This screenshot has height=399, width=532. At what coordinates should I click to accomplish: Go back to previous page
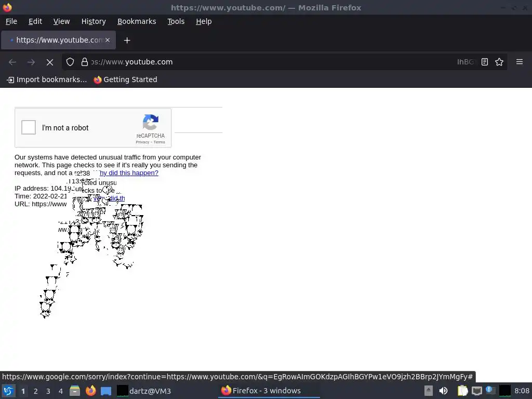pos(12,62)
